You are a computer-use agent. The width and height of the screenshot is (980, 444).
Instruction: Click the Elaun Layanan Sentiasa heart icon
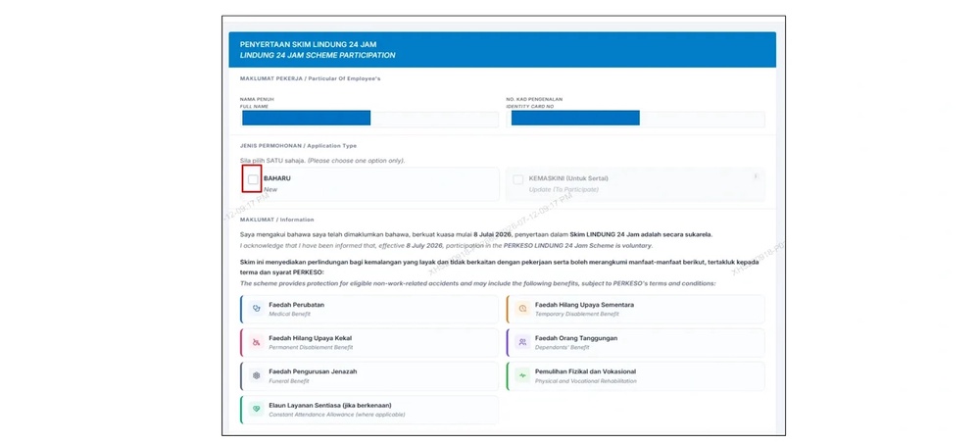click(256, 409)
